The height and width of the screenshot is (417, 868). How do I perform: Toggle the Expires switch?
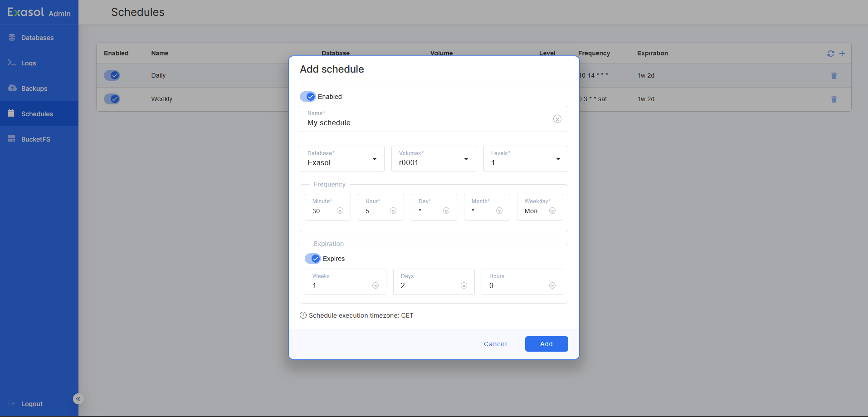tap(313, 259)
